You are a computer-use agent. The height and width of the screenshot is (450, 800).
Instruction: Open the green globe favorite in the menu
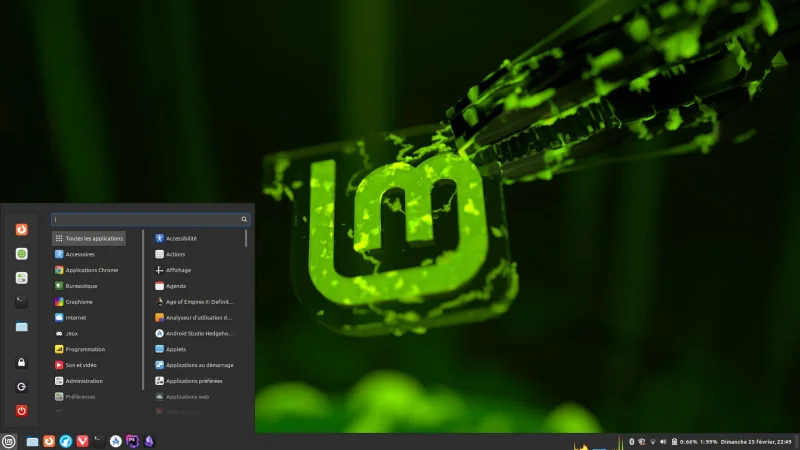click(x=21, y=254)
